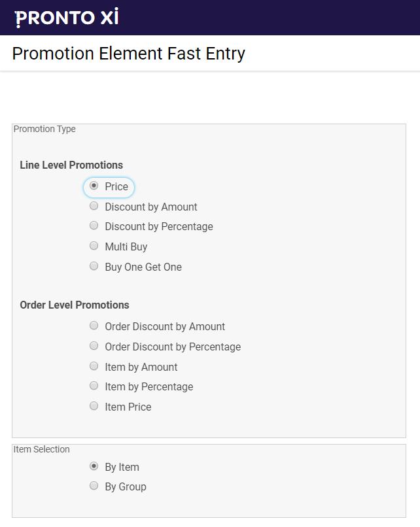Select By Item under Item Selection
Image resolution: width=420 pixels, height=527 pixels.
click(x=94, y=466)
